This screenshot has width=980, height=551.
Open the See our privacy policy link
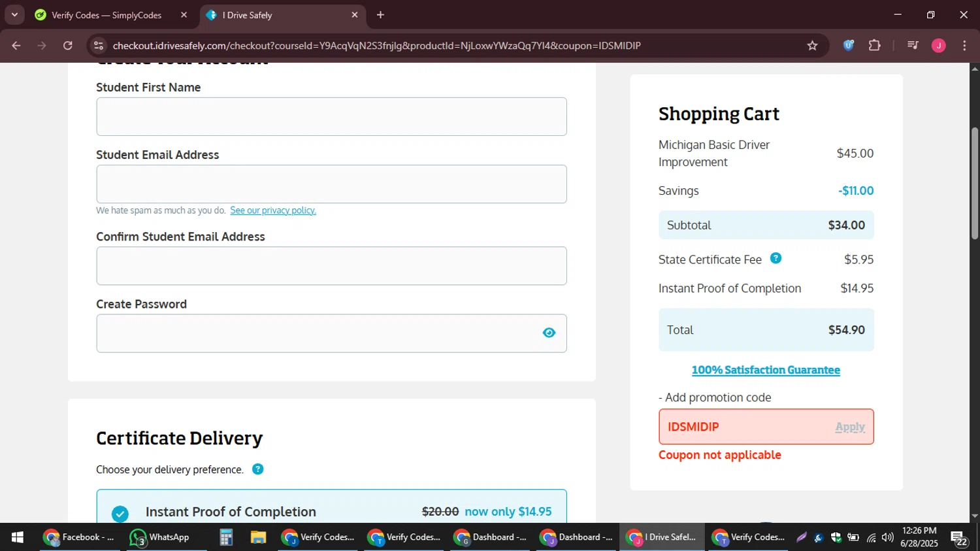pyautogui.click(x=273, y=210)
